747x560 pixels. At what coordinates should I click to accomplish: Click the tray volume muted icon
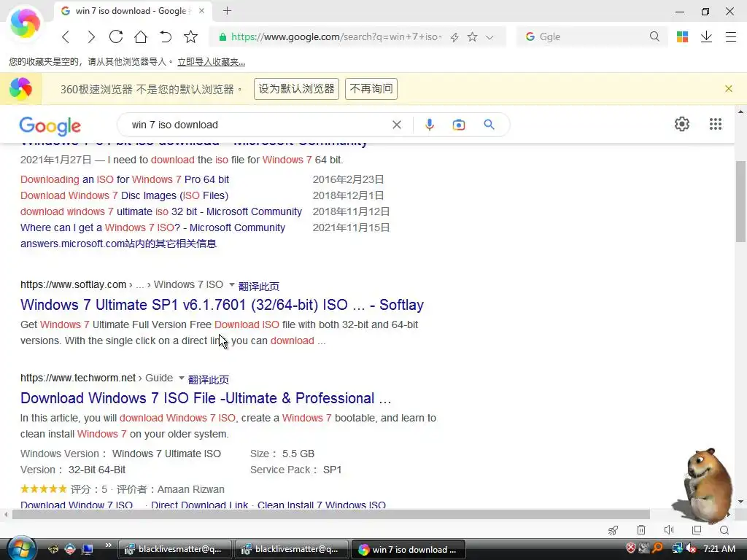692,548
